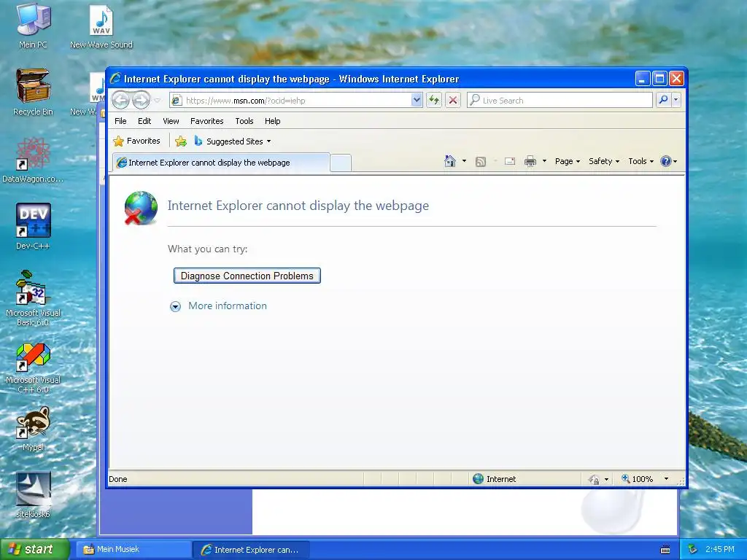747x560 pixels.
Task: Open a new blank tab
Action: tap(341, 163)
